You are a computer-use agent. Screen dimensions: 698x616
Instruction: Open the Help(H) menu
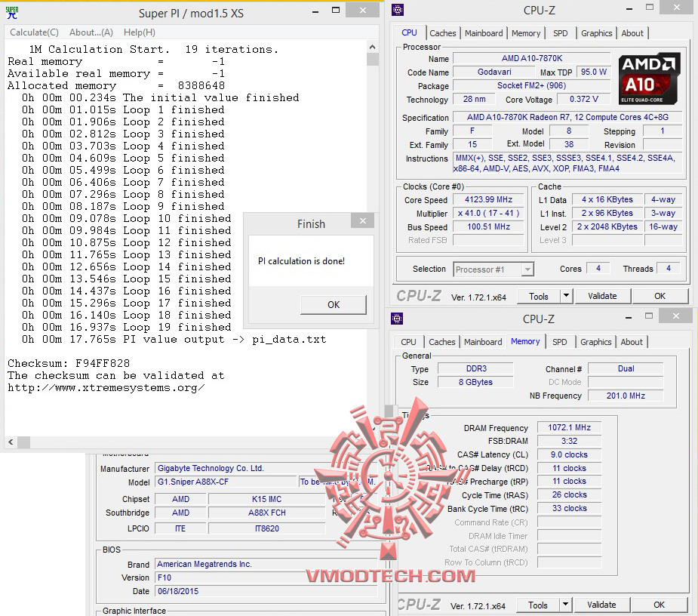[x=140, y=32]
